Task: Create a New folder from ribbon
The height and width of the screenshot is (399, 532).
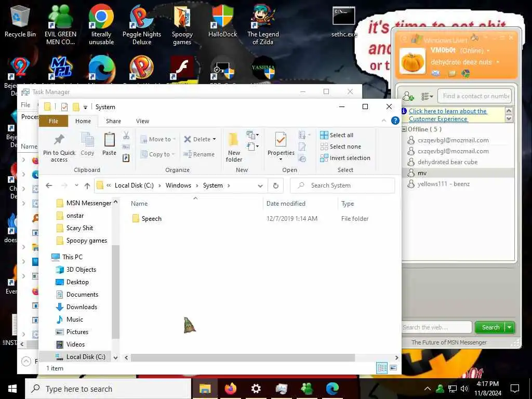Action: click(233, 148)
